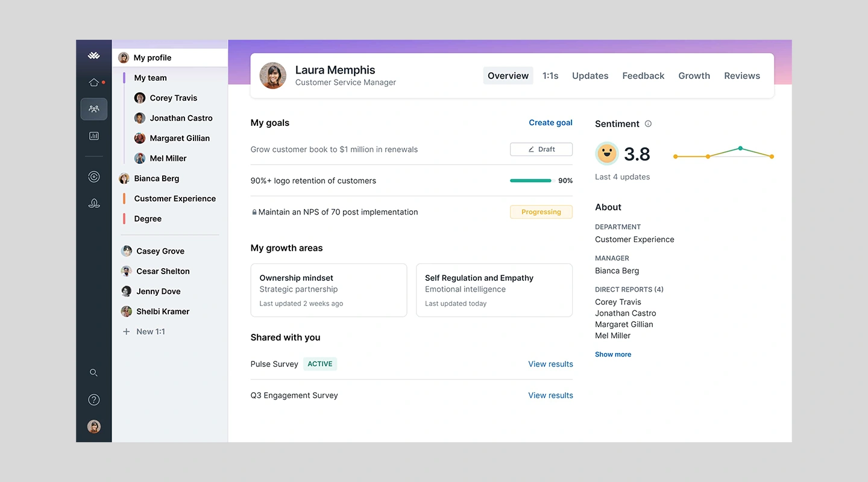Image resolution: width=868 pixels, height=482 pixels.
Task: Click Jonathan Castro in direct reports list
Action: pos(625,313)
